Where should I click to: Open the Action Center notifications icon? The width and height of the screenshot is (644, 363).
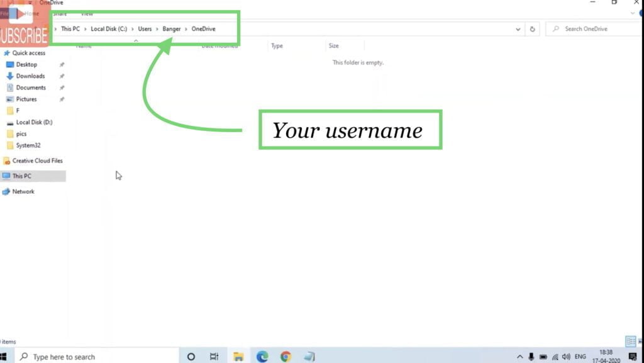(633, 357)
